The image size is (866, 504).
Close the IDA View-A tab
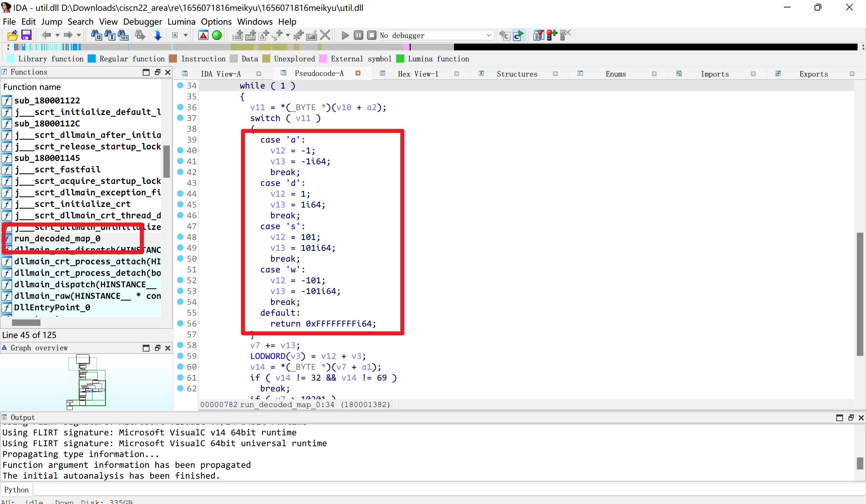[x=259, y=74]
